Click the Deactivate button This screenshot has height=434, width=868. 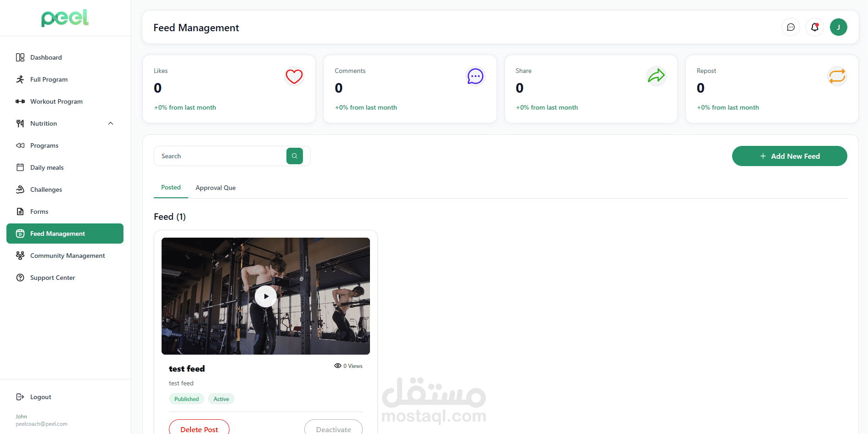[x=333, y=428]
